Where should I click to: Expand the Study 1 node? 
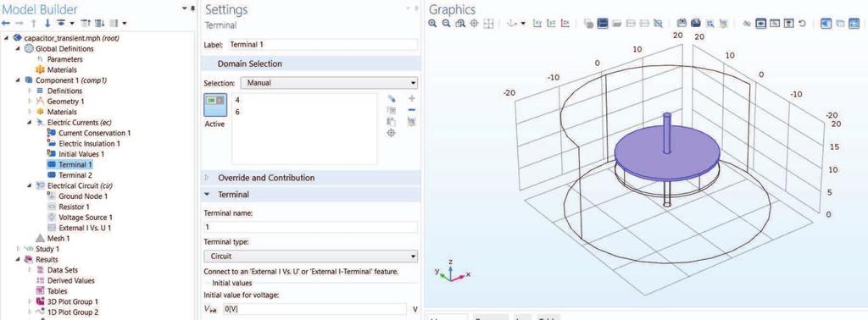[x=18, y=249]
